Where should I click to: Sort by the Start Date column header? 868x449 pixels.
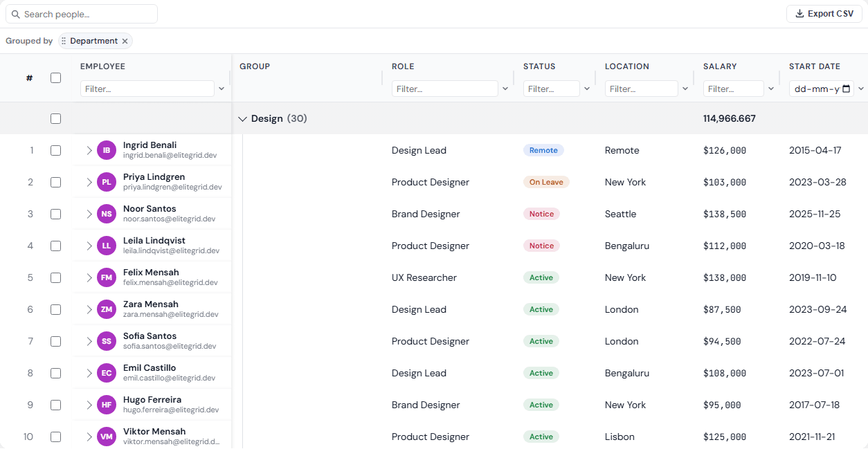click(815, 66)
